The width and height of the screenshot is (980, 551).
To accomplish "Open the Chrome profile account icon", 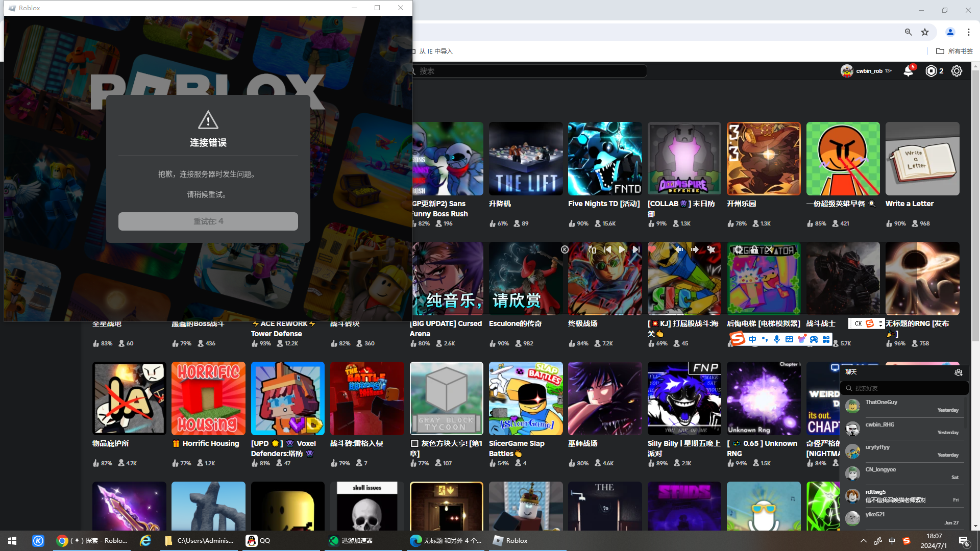I will click(x=950, y=32).
